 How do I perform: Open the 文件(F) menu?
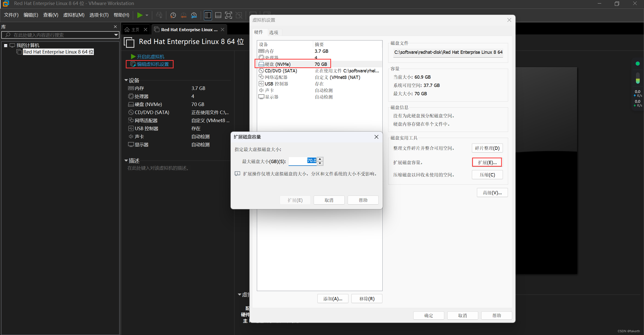click(x=11, y=15)
